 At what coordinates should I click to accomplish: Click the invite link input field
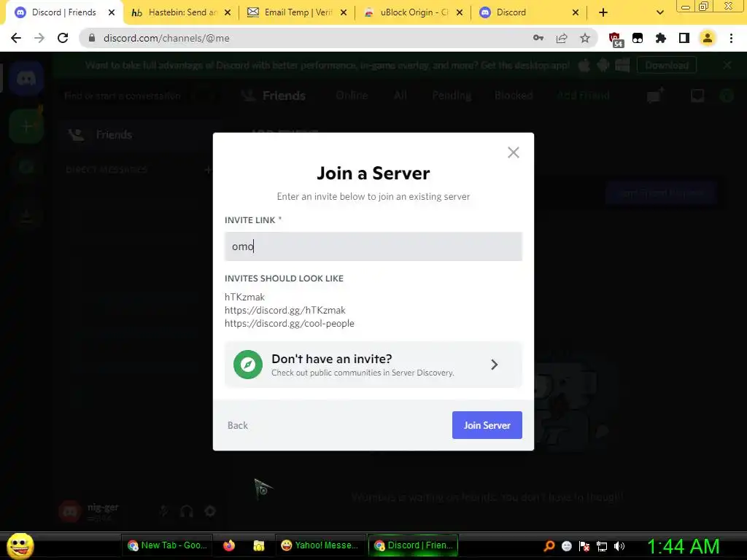(373, 246)
